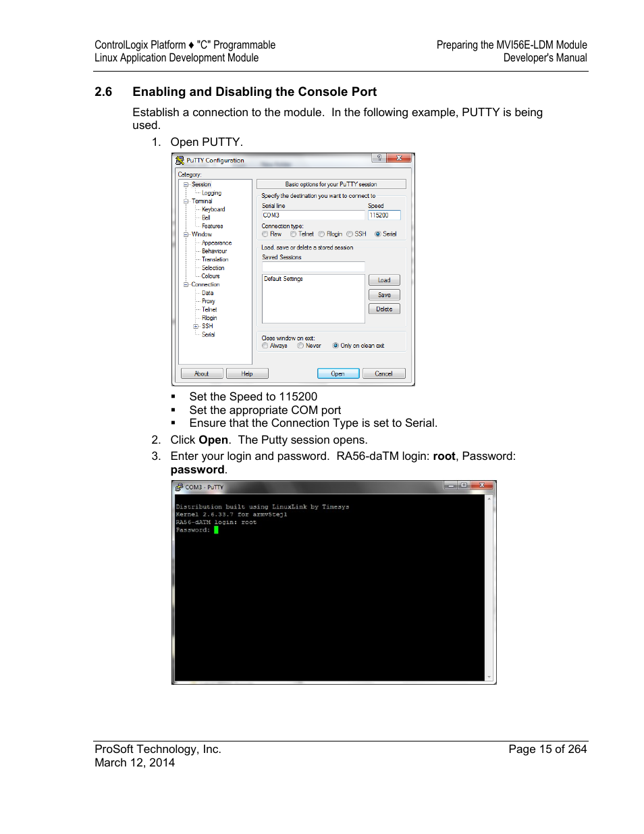The height and width of the screenshot is (834, 644).
Task: Click the 'Kernel 2.6.33.7' terminal line
Action: 232,515
